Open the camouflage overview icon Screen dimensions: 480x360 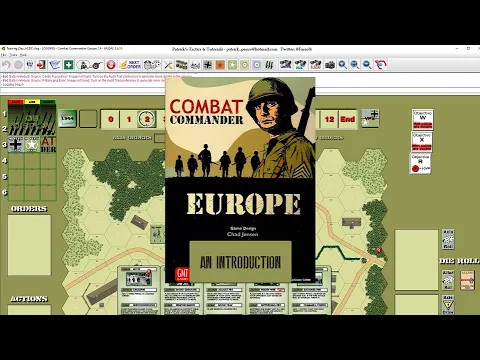[181, 65]
